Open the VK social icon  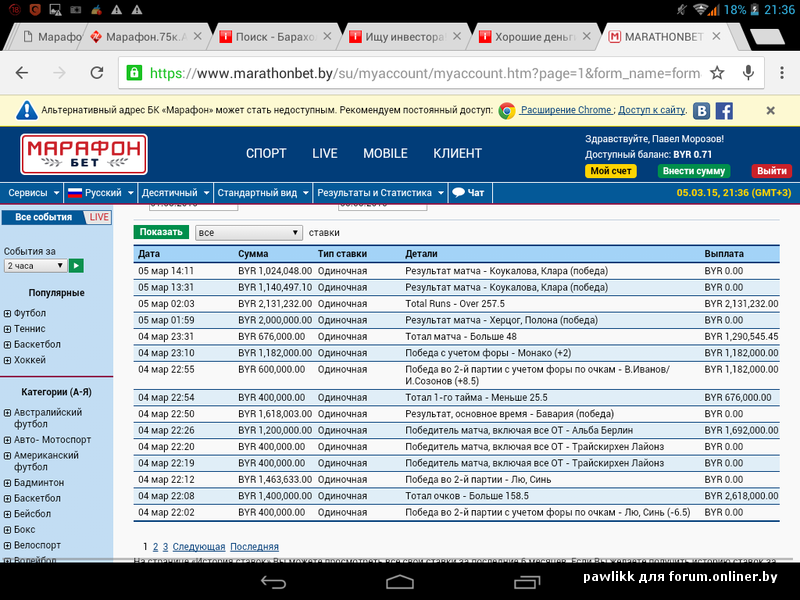coord(702,111)
